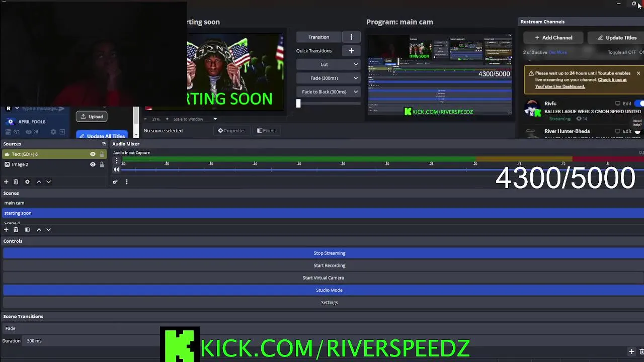Viewport: 644px width, 362px height.
Task: Lock the Text (GDI+) 6 source
Action: (102, 154)
